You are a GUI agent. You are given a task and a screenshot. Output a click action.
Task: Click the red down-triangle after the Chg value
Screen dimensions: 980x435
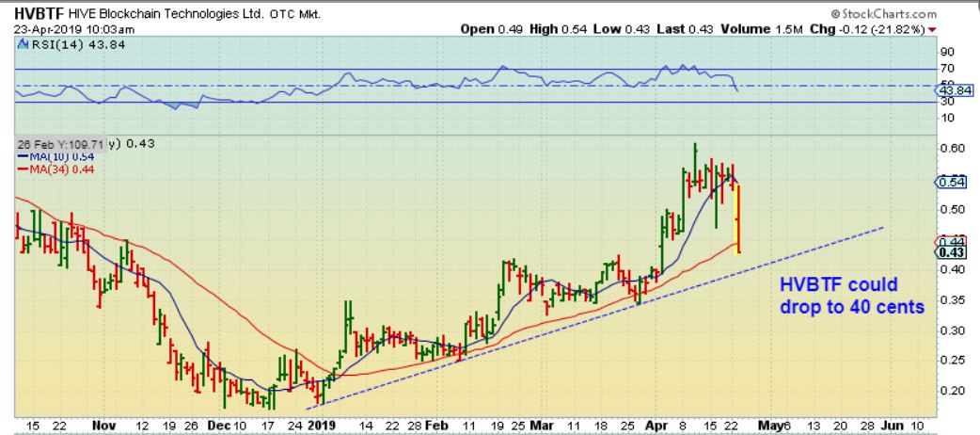932,29
